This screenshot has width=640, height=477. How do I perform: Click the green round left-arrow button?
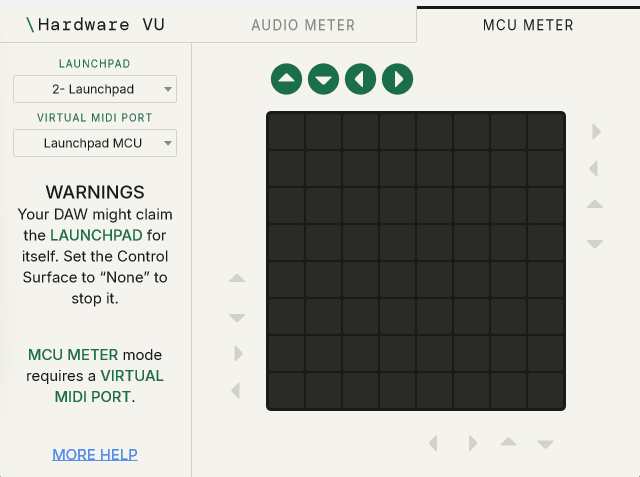pyautogui.click(x=360, y=79)
